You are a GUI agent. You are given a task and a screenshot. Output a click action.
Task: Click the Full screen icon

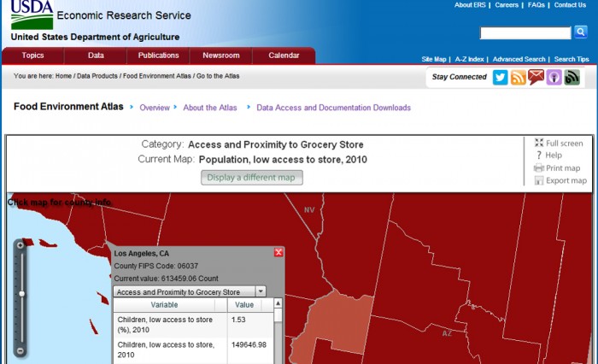point(538,143)
